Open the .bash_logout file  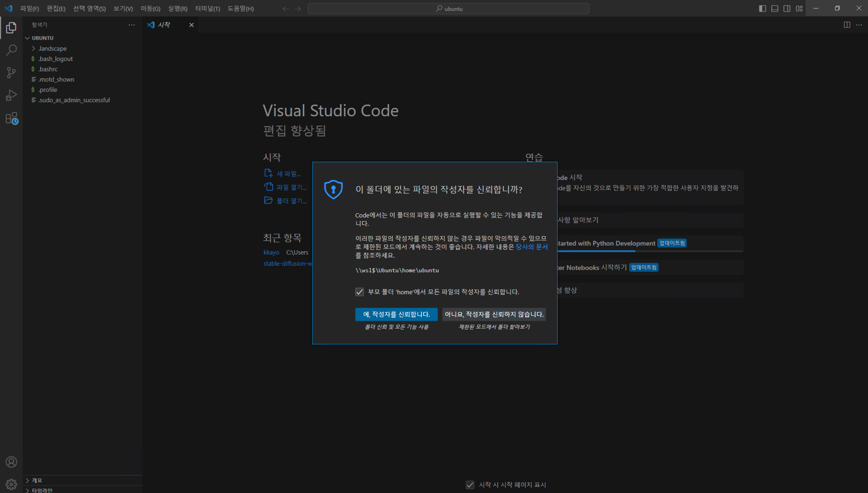pyautogui.click(x=82, y=59)
